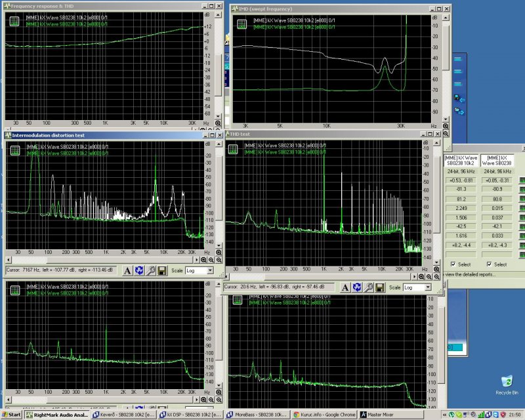Screen dimensions: 525x420
Task: Open graph icon beside the 0.037 results row
Action: pyautogui.click(x=522, y=218)
